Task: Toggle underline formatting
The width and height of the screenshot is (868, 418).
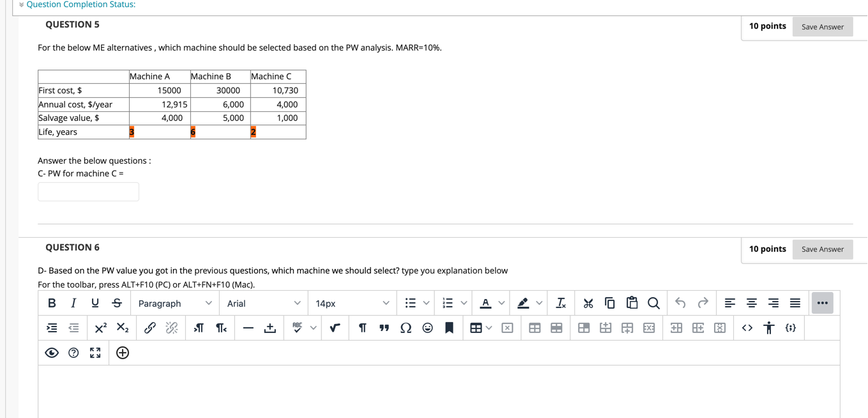Action: pos(95,303)
